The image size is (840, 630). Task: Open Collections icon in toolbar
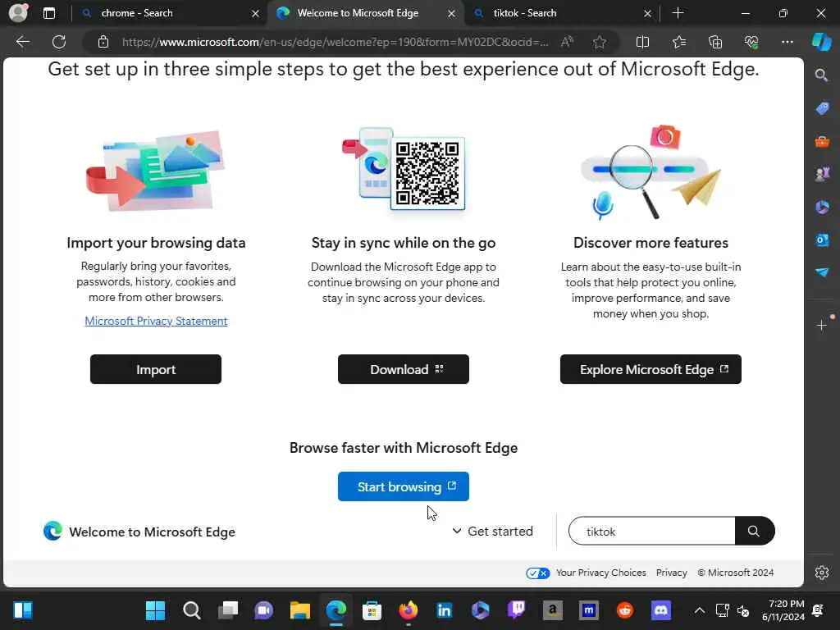(715, 42)
